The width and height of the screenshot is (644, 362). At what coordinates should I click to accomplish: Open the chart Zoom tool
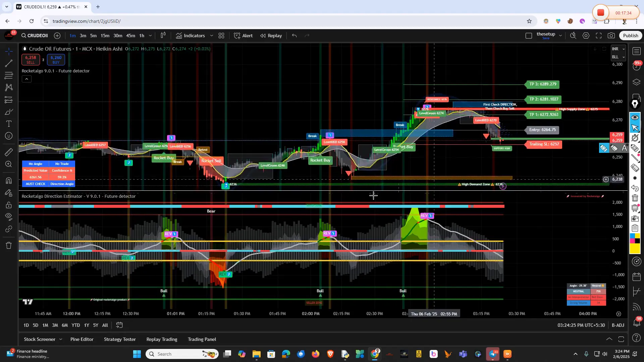[x=9, y=164]
